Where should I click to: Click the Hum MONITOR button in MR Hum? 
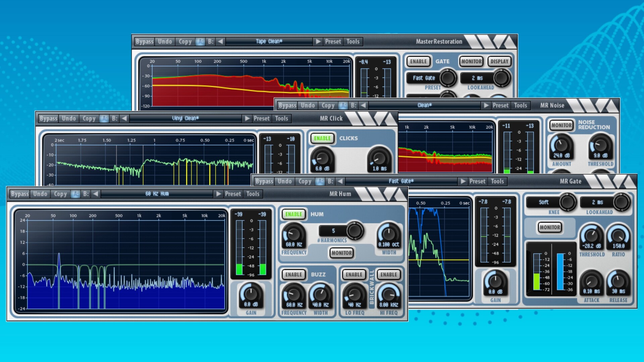[x=341, y=253]
